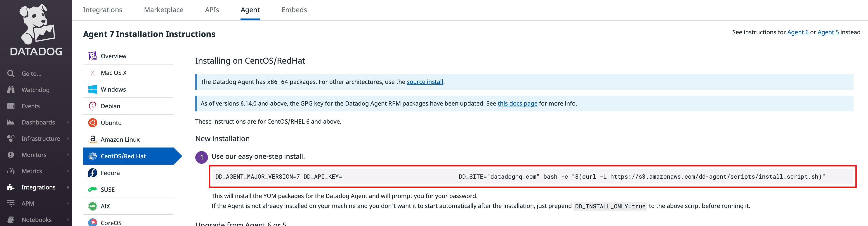This screenshot has height=226, width=868.
Task: Click the Go to search magnifier icon
Action: tap(11, 73)
